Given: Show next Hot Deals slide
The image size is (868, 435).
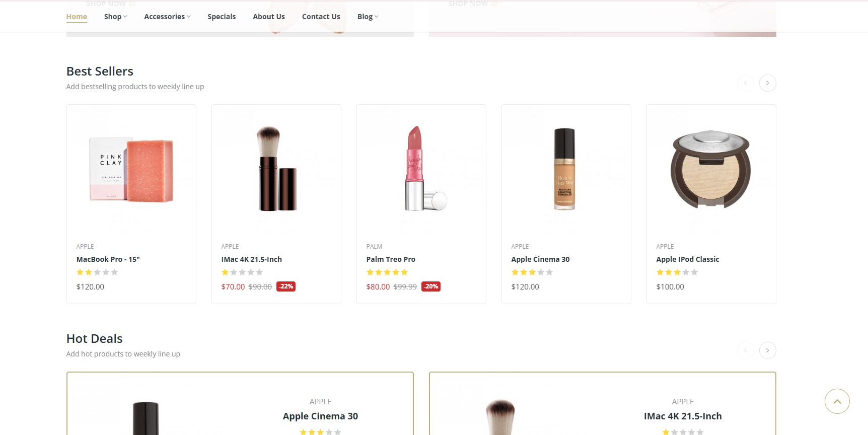Looking at the screenshot, I should [x=767, y=350].
